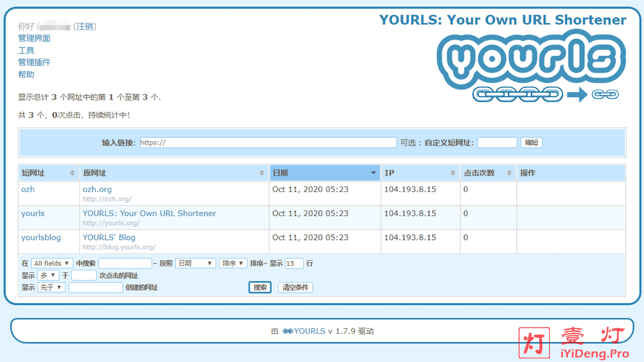The image size is (644, 362).
Task: Open the 帮助 menu link
Action: coord(26,74)
